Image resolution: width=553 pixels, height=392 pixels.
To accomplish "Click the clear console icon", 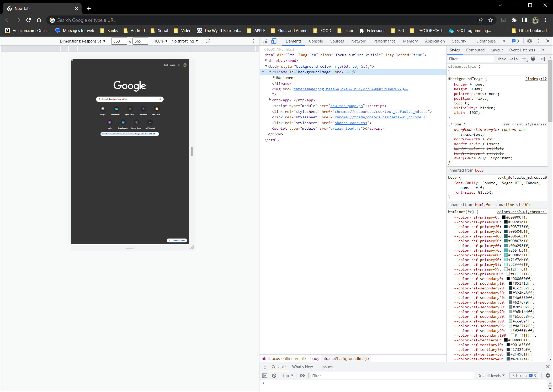I will (x=274, y=375).
